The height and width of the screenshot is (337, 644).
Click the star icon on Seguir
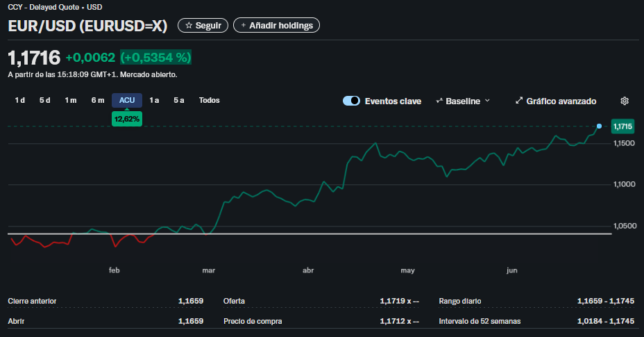(188, 26)
